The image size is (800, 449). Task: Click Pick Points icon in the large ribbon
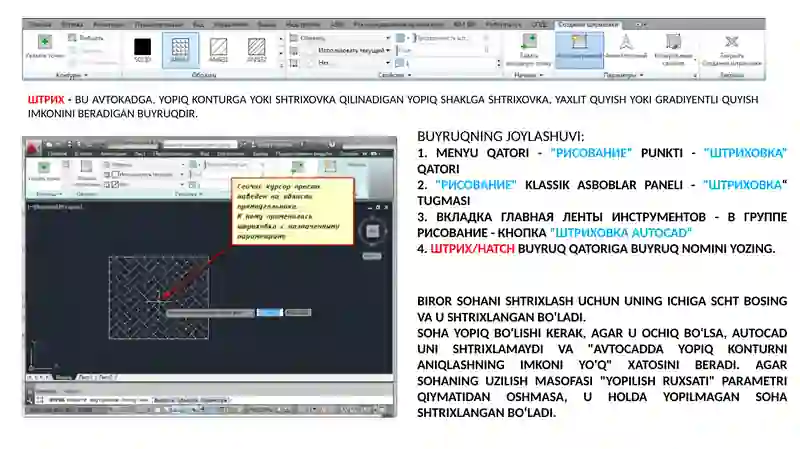[x=44, y=41]
